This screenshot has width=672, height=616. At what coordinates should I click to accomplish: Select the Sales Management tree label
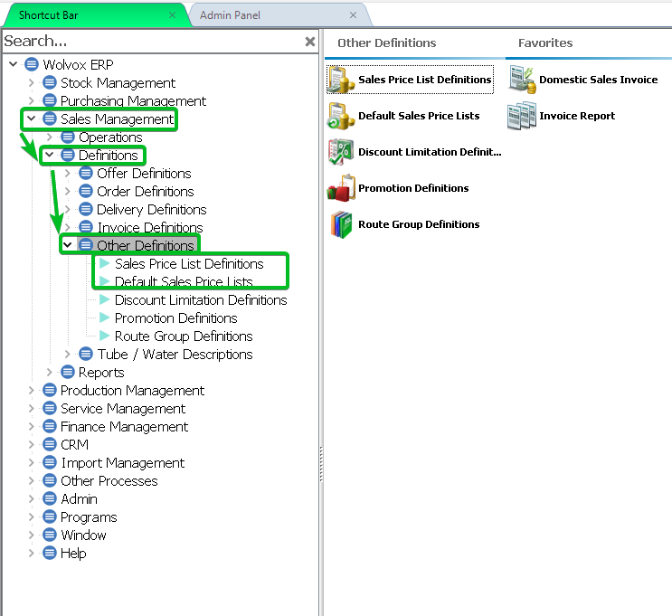tap(117, 118)
